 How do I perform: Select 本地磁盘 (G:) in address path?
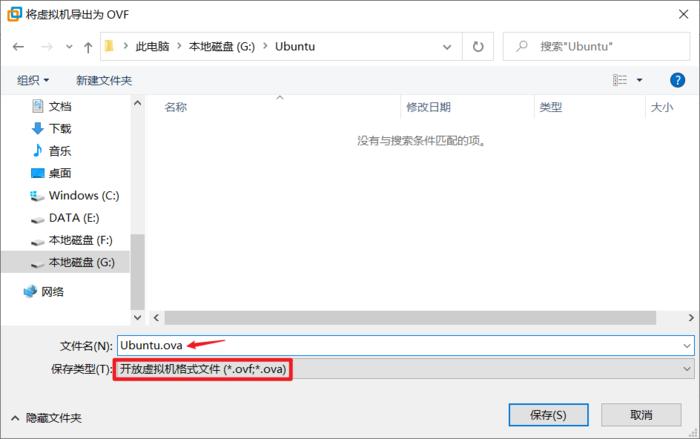coord(222,46)
